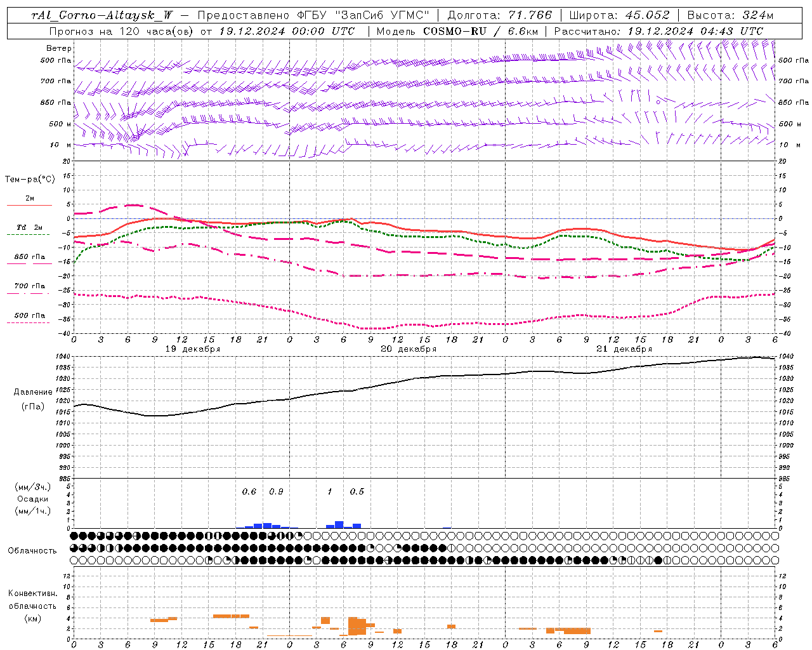Click the 0.5 precipitation amount label
The image size is (812, 650).
pyautogui.click(x=357, y=491)
